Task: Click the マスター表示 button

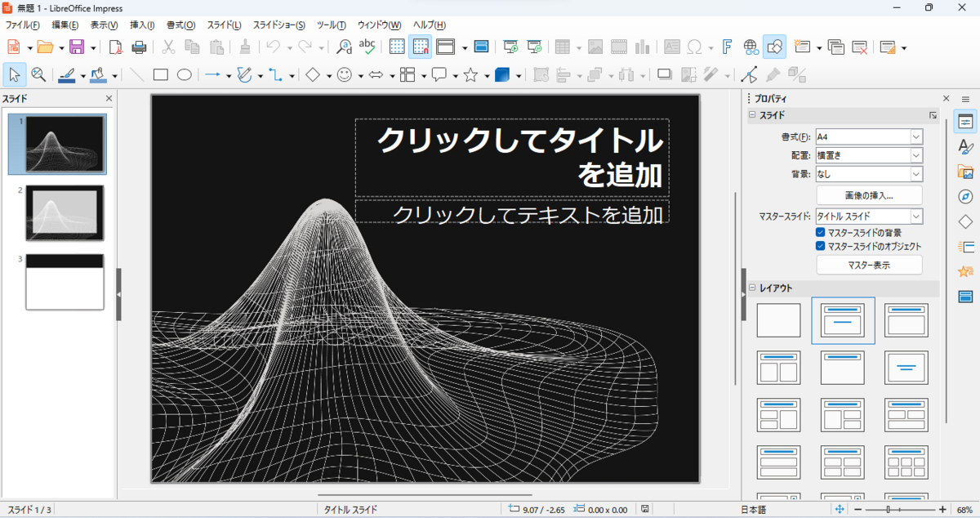Action: 869,265
